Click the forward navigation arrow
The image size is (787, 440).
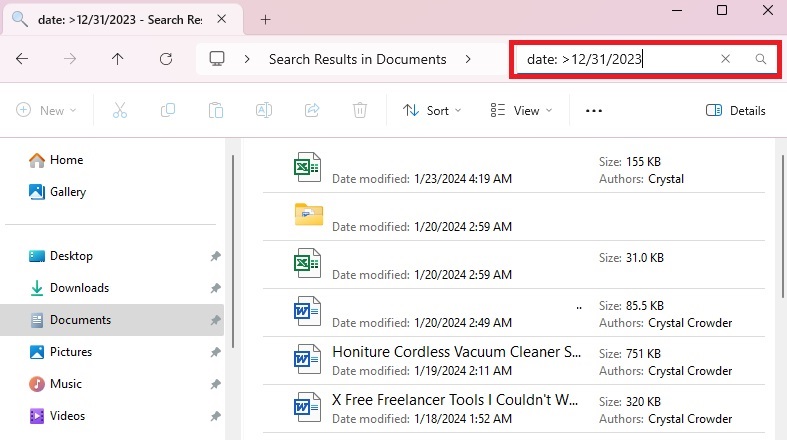[70, 59]
